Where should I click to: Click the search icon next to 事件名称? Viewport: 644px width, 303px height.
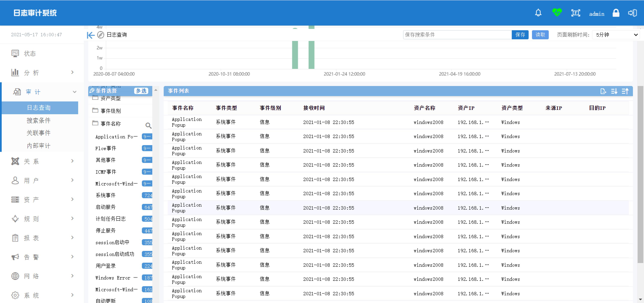tap(148, 125)
